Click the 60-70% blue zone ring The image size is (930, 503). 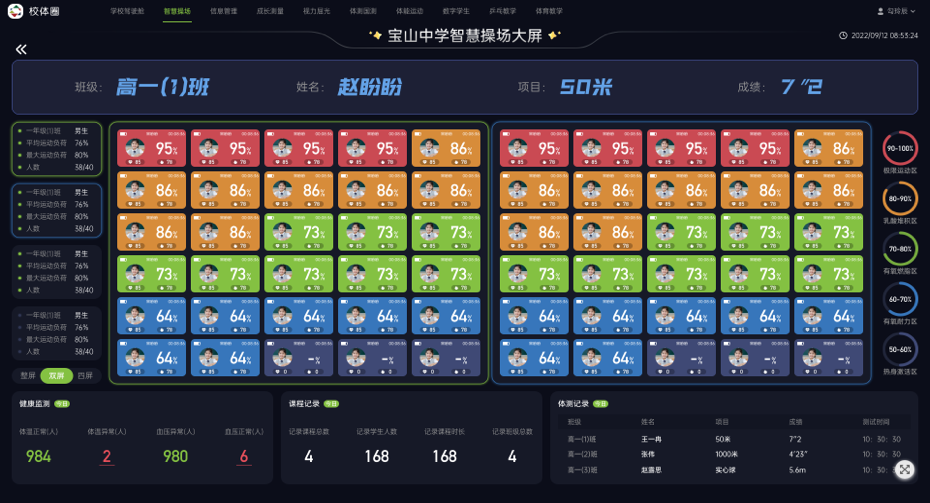point(900,298)
